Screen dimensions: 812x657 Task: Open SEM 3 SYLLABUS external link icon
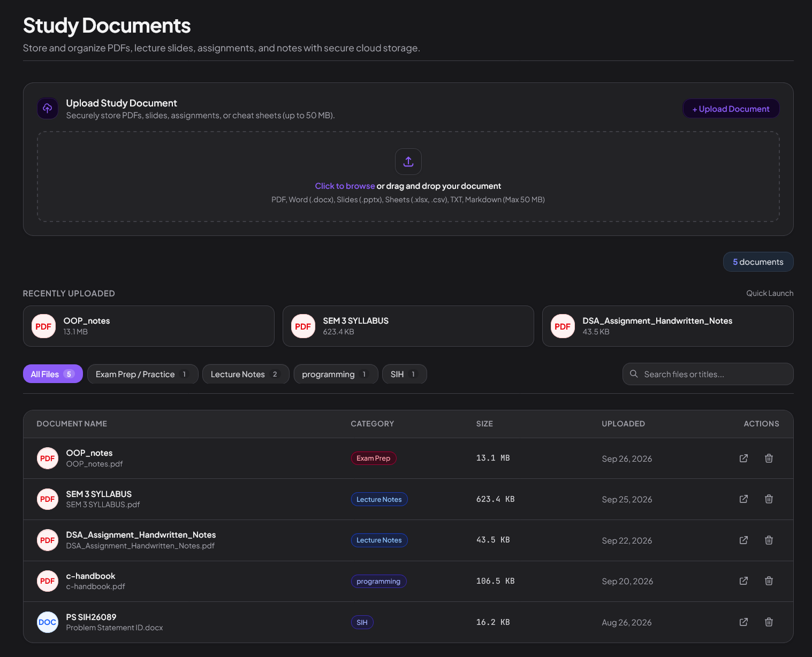743,499
